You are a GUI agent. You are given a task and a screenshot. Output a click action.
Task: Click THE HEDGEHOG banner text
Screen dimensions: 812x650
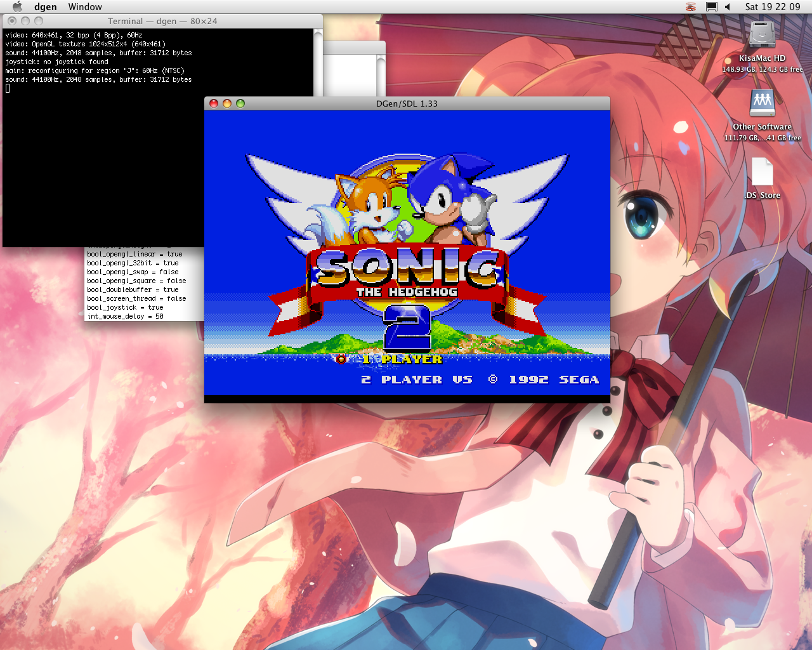click(407, 292)
